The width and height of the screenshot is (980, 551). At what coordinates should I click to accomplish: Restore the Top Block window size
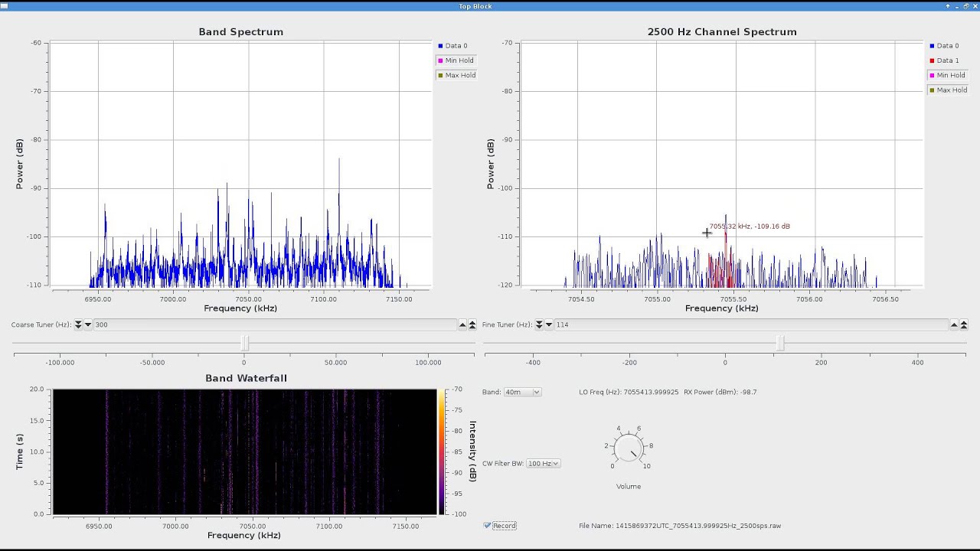click(x=966, y=6)
